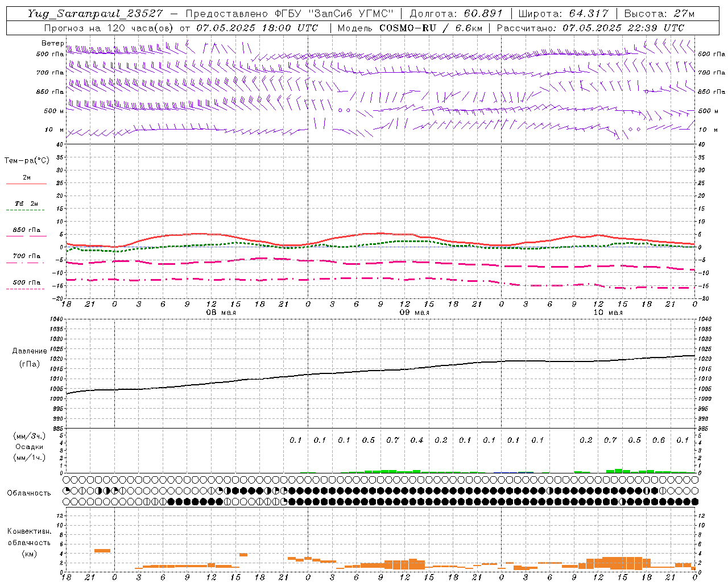This screenshot has height=582, width=728.
Task: Click the 'Ветер' wind panel label
Action: click(x=52, y=43)
